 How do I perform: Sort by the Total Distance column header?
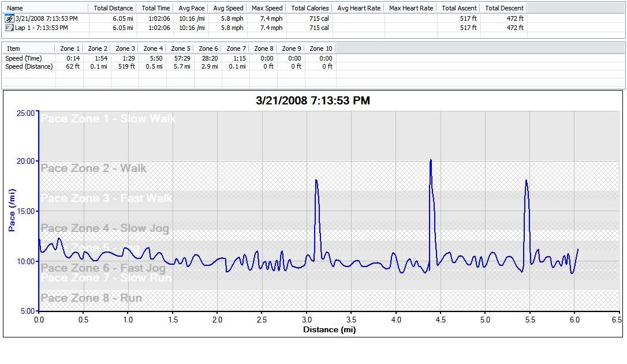click(x=113, y=8)
